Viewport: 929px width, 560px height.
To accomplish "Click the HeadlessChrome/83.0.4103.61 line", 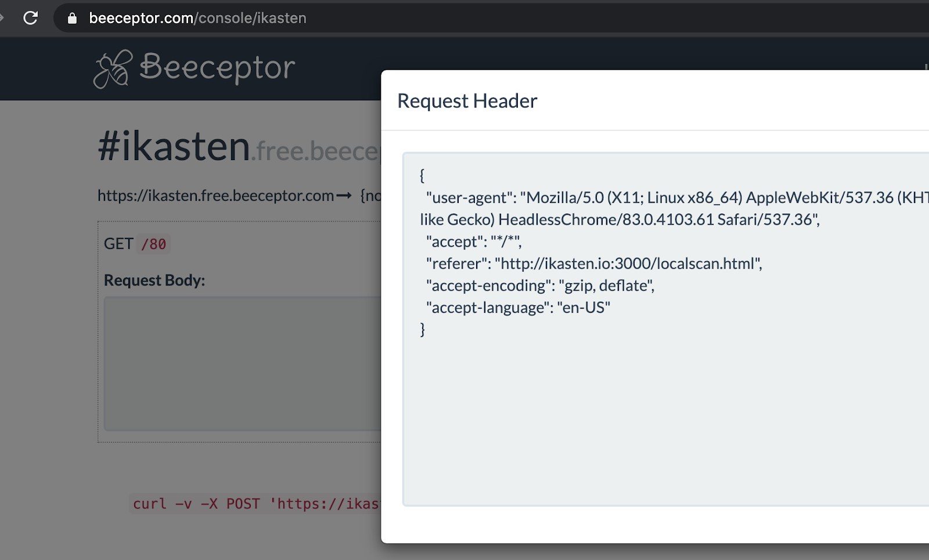I will coord(620,220).
